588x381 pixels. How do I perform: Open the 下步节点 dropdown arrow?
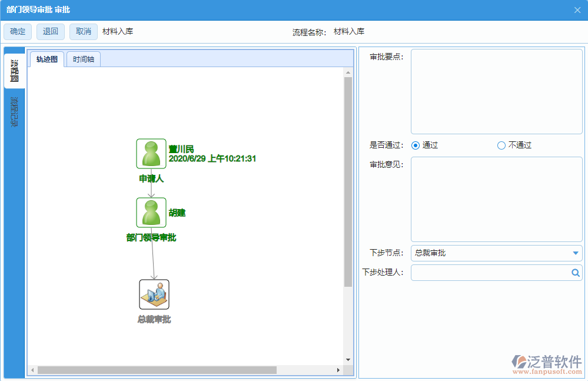575,253
